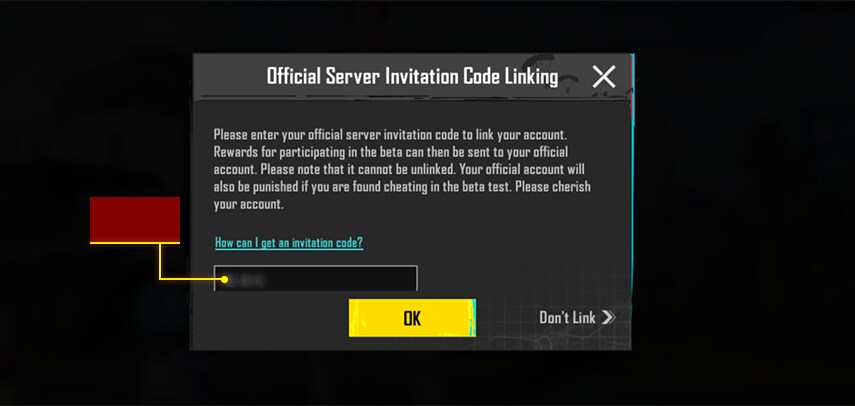855x406 pixels.
Task: Click the cyan strip beside the OK button
Action: click(x=473, y=318)
